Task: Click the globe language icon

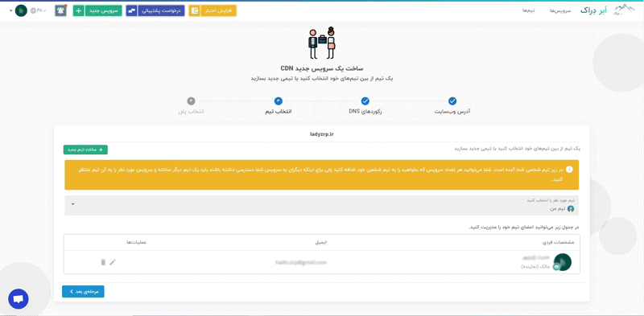Action: pos(33,10)
